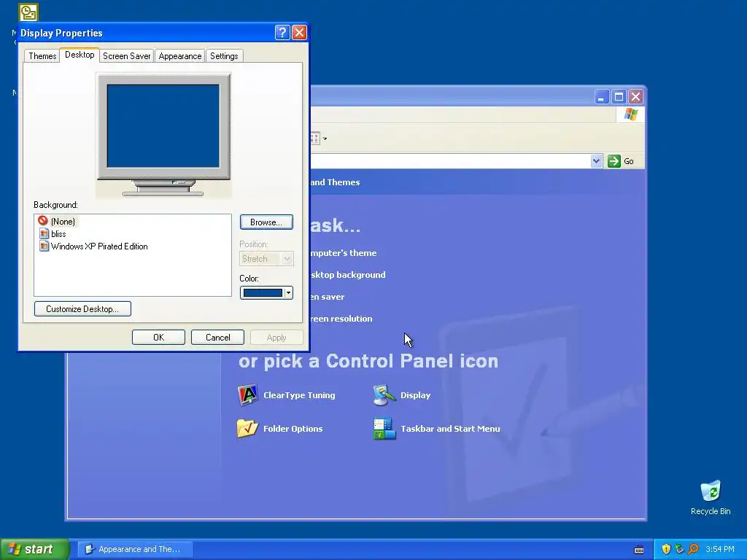
Task: Click the Taskbar and Start Menu text link
Action: (450, 429)
